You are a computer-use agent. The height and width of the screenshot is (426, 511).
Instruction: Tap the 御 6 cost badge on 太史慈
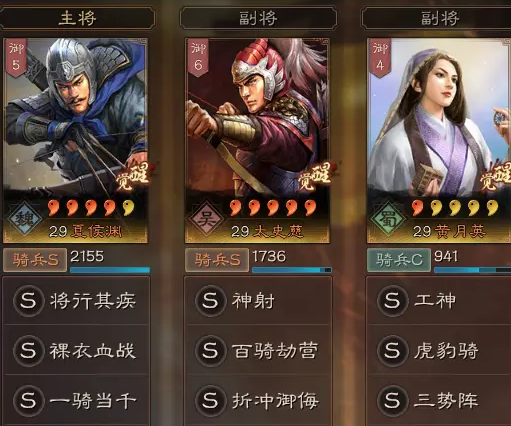(198, 58)
